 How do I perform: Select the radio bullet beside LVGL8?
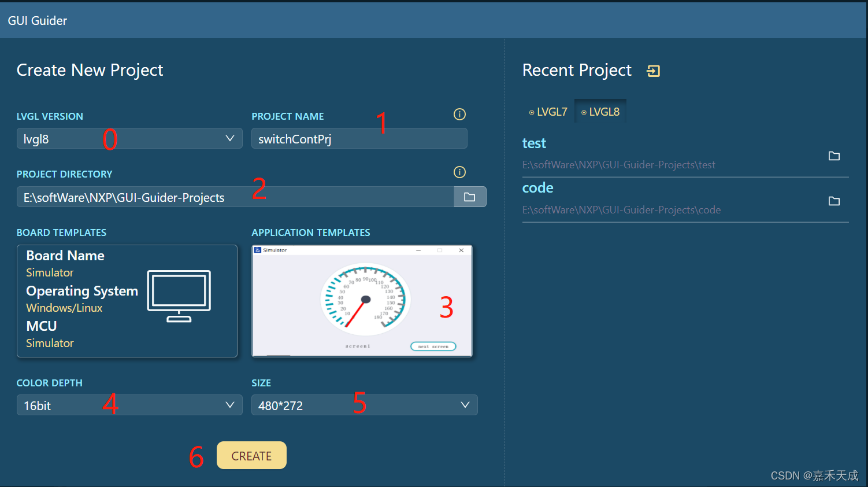pyautogui.click(x=583, y=112)
